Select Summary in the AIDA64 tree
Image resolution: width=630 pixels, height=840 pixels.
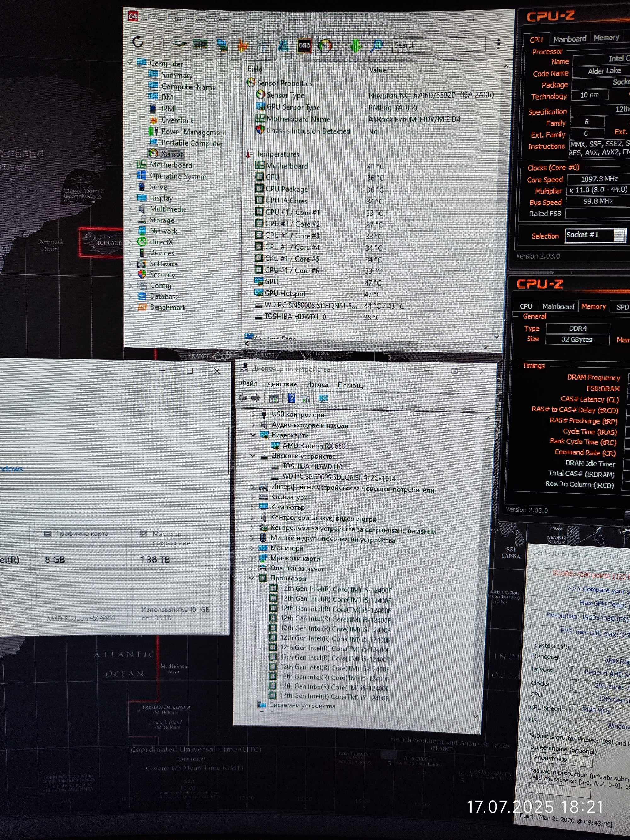177,75
